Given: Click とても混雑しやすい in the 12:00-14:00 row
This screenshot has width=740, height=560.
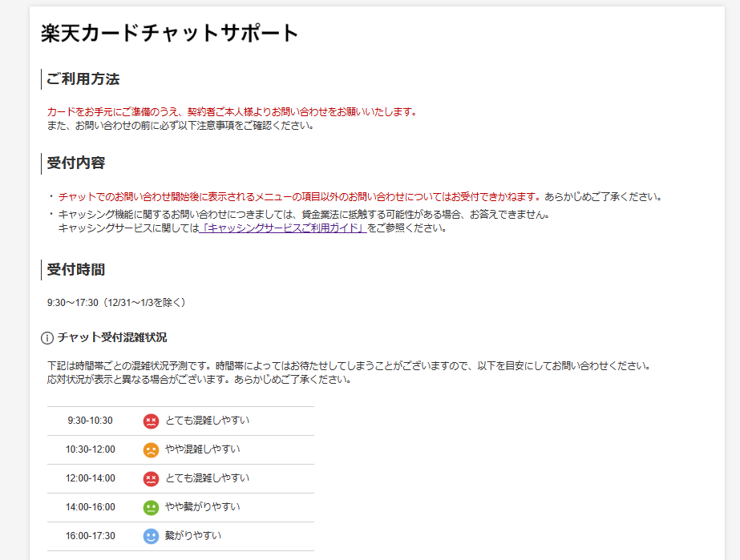Looking at the screenshot, I should coord(207,478).
